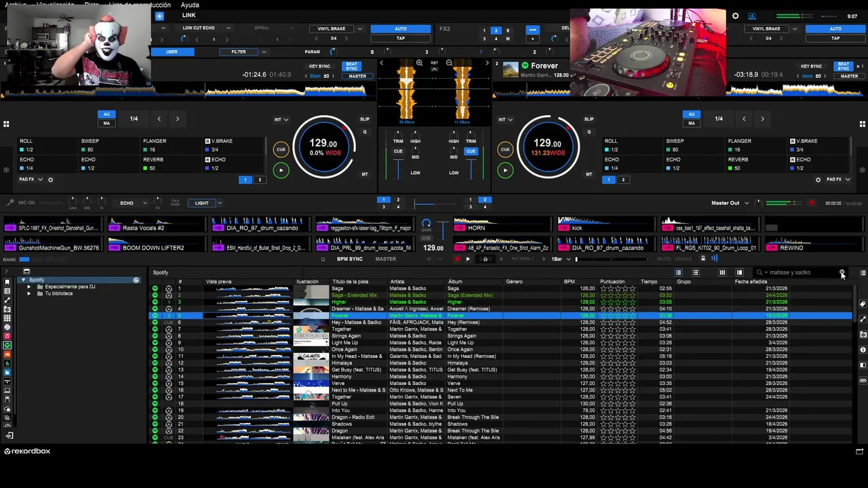Sort by BPM column header
The image size is (868, 488).
pyautogui.click(x=570, y=281)
